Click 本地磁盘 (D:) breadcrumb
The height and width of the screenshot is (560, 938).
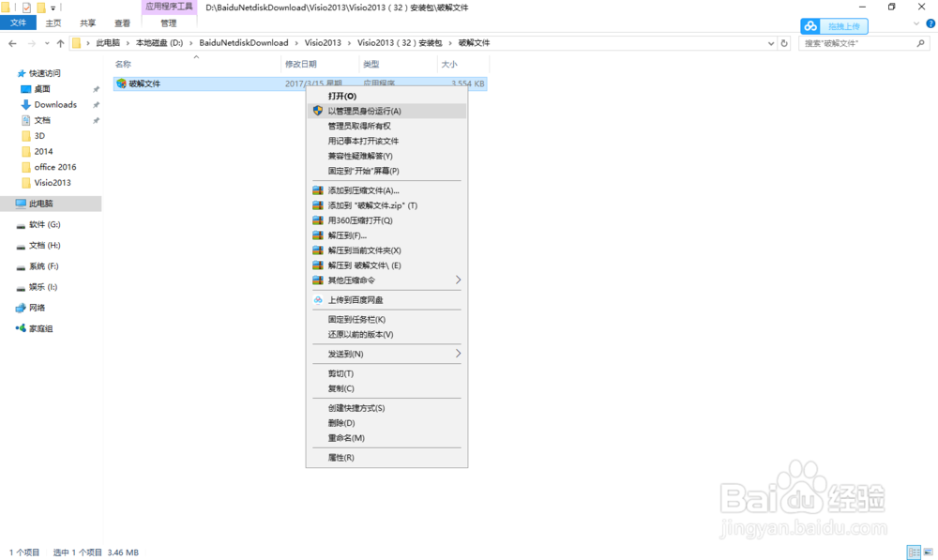(159, 43)
